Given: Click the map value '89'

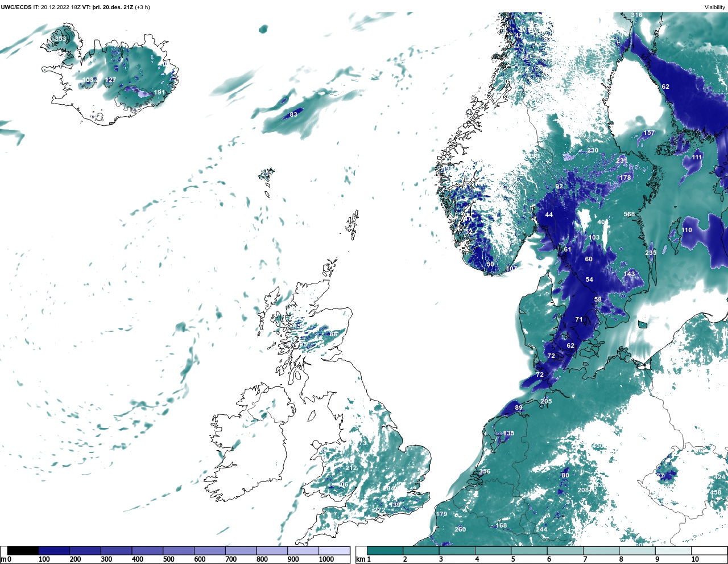Looking at the screenshot, I should [518, 407].
